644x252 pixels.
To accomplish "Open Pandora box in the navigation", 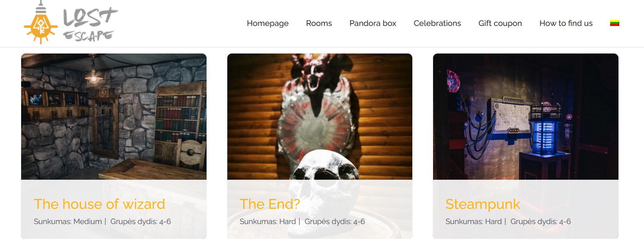I will pyautogui.click(x=373, y=23).
